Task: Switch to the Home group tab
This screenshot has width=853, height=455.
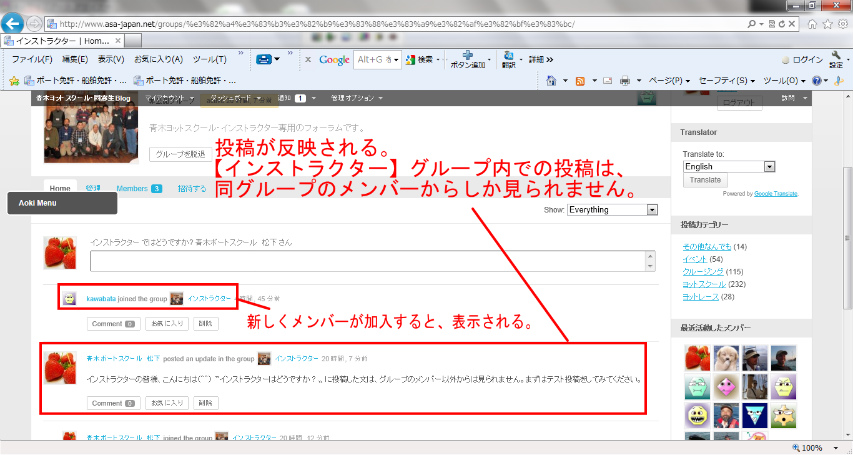Action: pyautogui.click(x=60, y=188)
